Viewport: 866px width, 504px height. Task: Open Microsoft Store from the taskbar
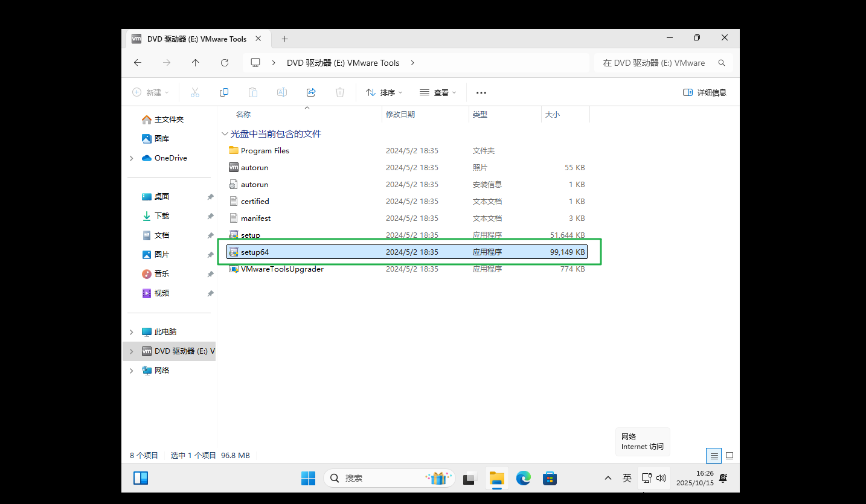pyautogui.click(x=550, y=478)
